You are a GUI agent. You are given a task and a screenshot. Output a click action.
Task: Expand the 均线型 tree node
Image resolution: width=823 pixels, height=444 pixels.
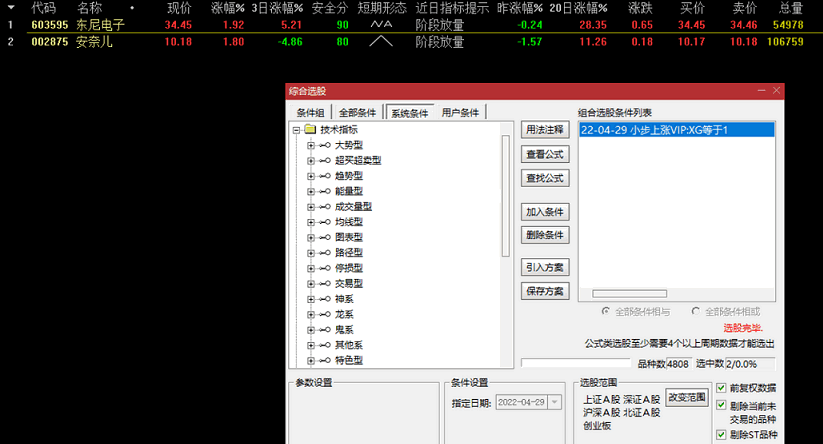click(311, 222)
